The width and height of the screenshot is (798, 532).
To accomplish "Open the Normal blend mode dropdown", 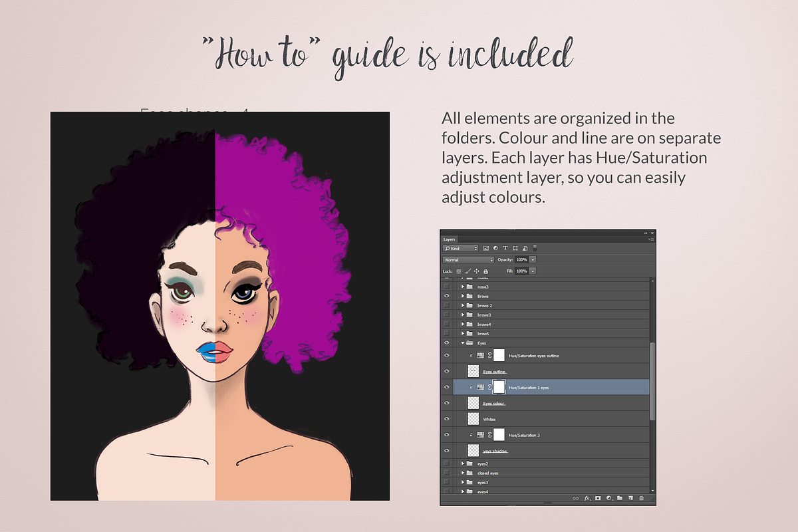I will point(469,259).
